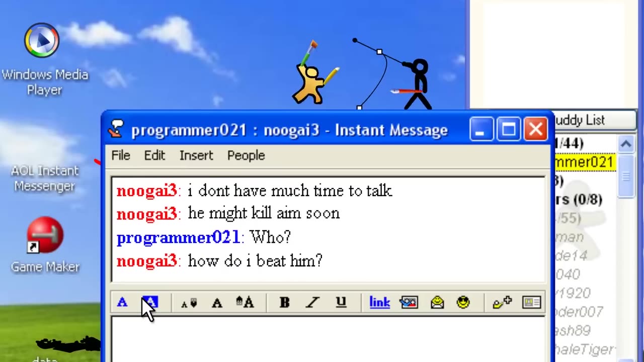644x362 pixels.
Task: Open the sunglasses smiley picker
Action: (463, 303)
